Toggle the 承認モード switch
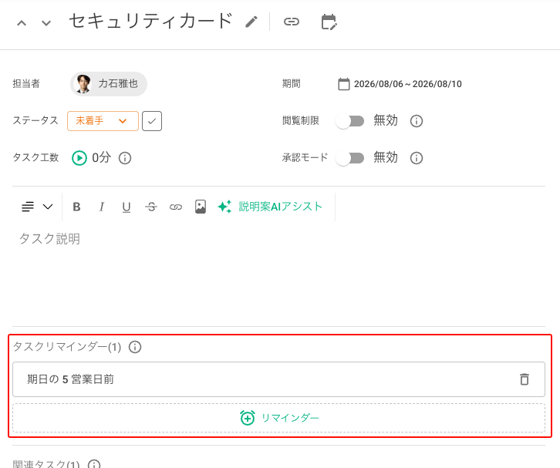Image resolution: width=560 pixels, height=468 pixels. click(350, 158)
